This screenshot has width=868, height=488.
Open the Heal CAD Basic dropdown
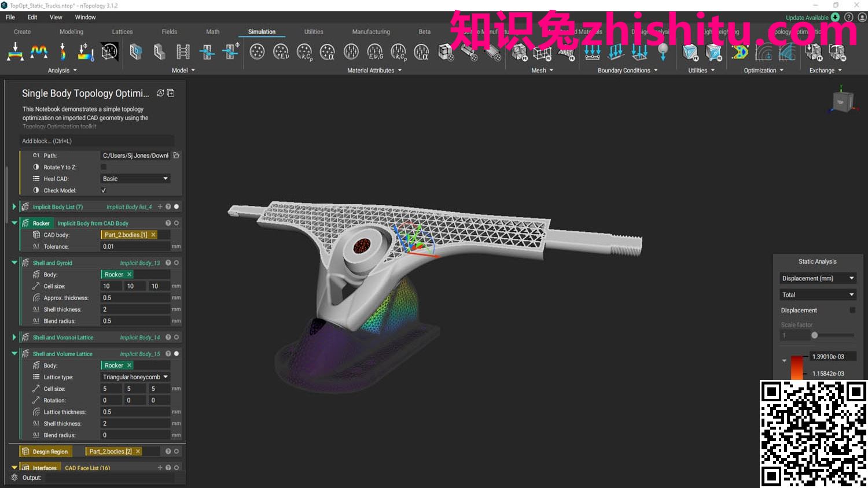tap(135, 179)
